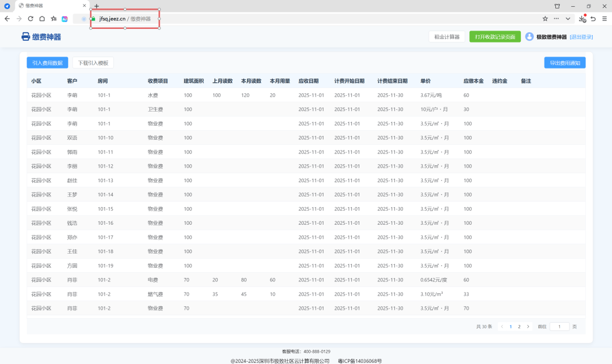
Task: Click the 退出登录 logout link
Action: [581, 37]
